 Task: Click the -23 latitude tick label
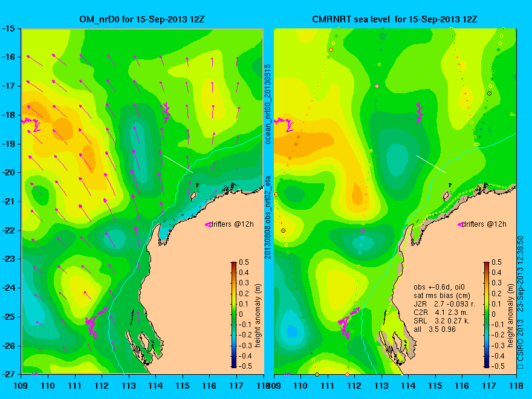pos(8,259)
